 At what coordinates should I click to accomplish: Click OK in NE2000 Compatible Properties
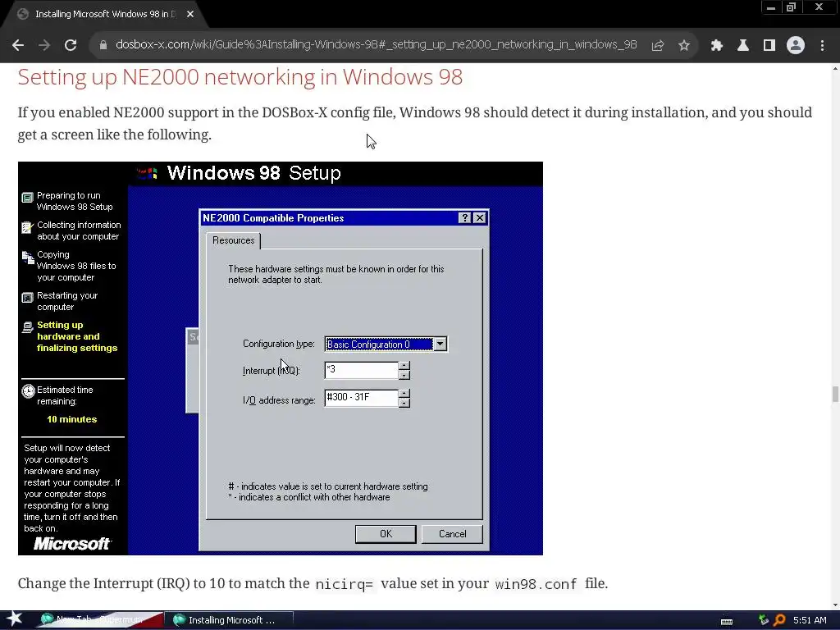pos(386,533)
